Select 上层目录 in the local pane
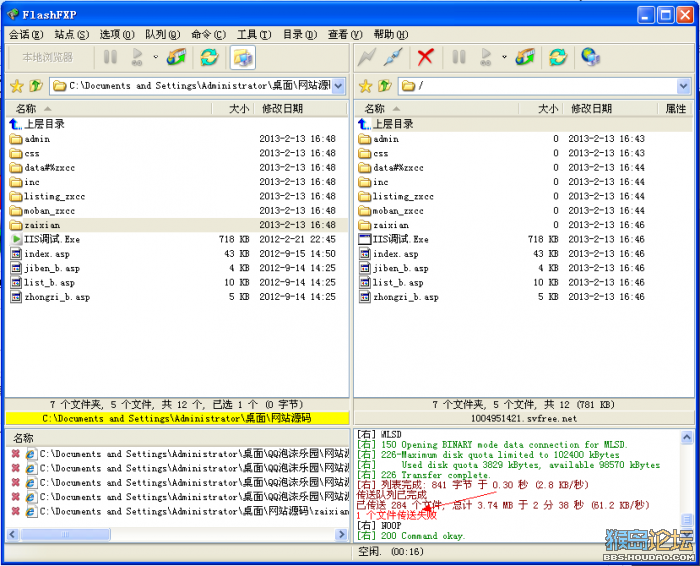 [x=177, y=124]
